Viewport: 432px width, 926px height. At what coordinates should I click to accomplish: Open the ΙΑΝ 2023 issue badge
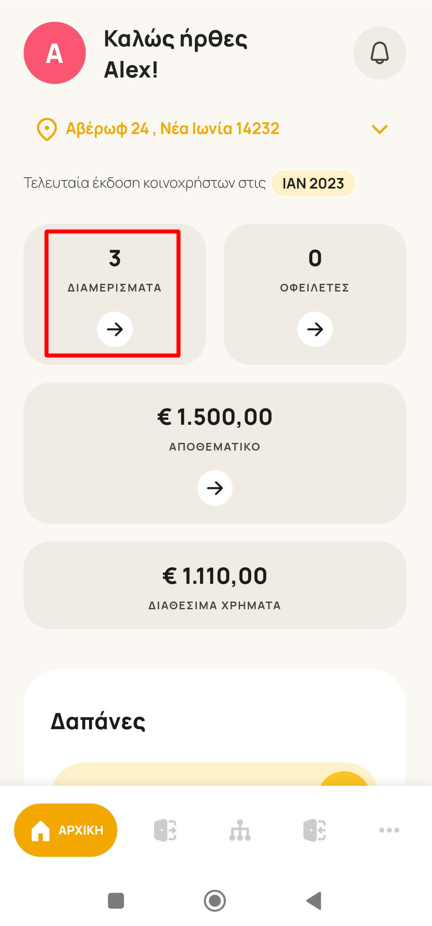point(313,183)
